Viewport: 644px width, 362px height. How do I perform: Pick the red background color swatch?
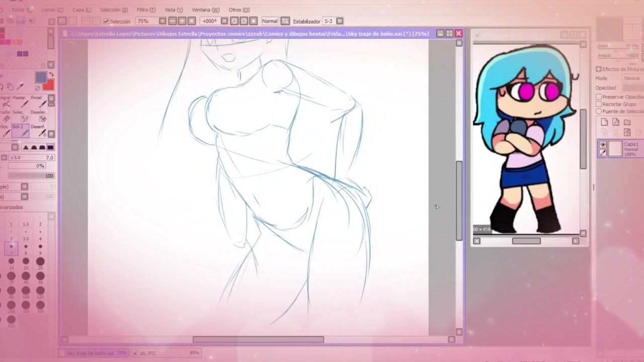tap(49, 84)
